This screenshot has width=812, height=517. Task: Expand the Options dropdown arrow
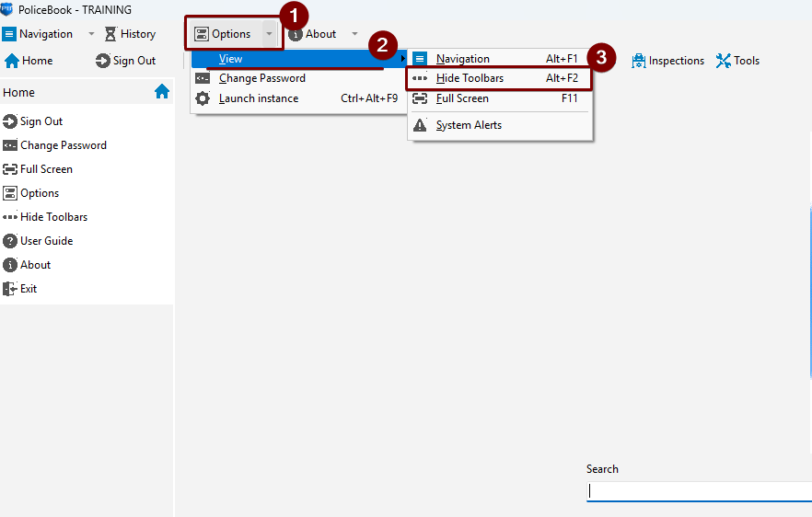click(x=269, y=34)
